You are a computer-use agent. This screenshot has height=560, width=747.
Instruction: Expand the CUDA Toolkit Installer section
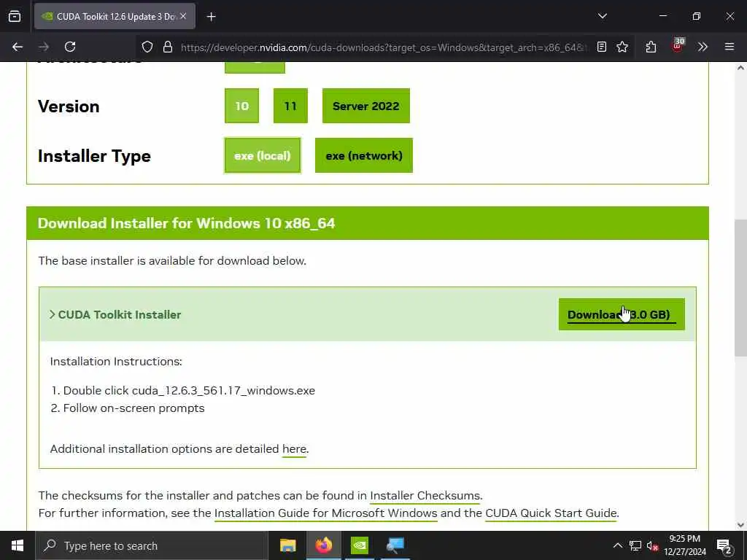click(x=115, y=315)
